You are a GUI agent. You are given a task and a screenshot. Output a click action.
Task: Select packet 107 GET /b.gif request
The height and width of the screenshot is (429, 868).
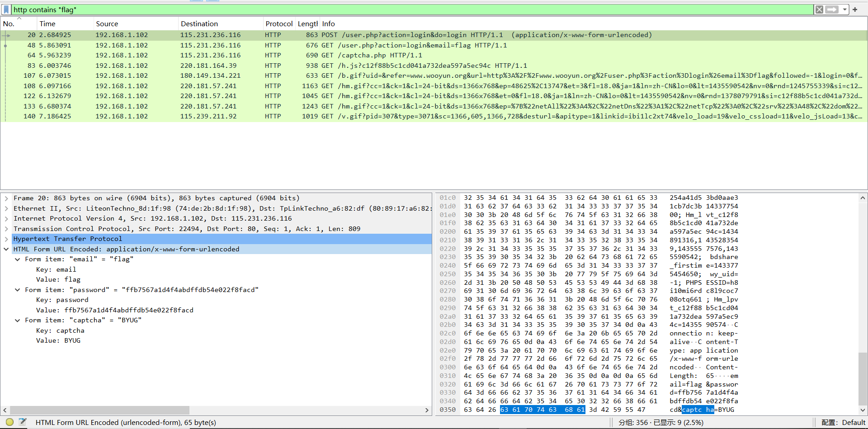click(x=434, y=75)
